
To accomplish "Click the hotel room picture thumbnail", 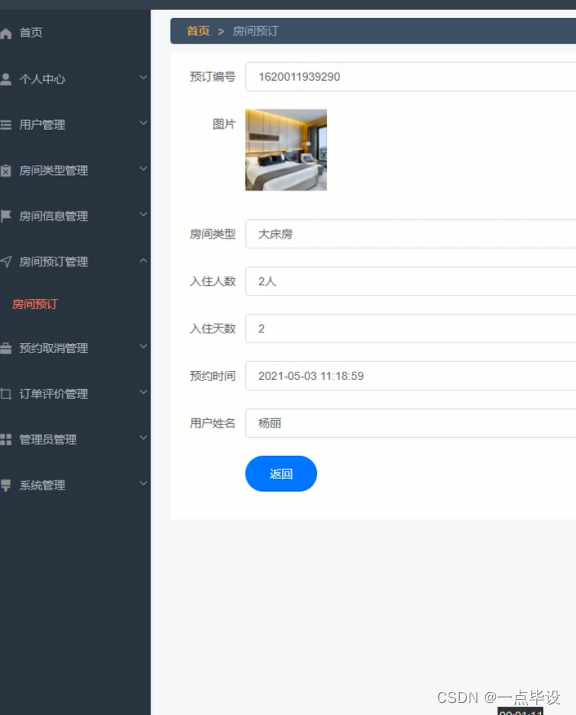I will (286, 150).
